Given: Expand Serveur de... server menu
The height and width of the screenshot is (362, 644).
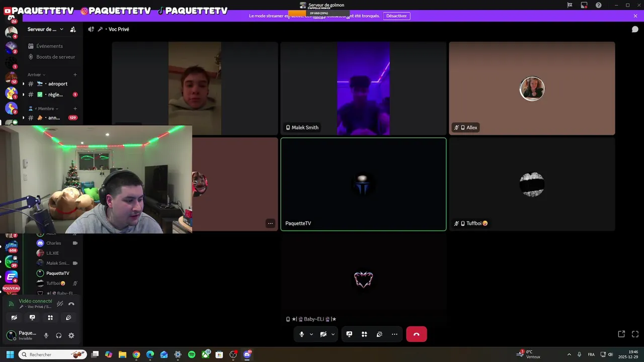Looking at the screenshot, I should click(x=45, y=29).
